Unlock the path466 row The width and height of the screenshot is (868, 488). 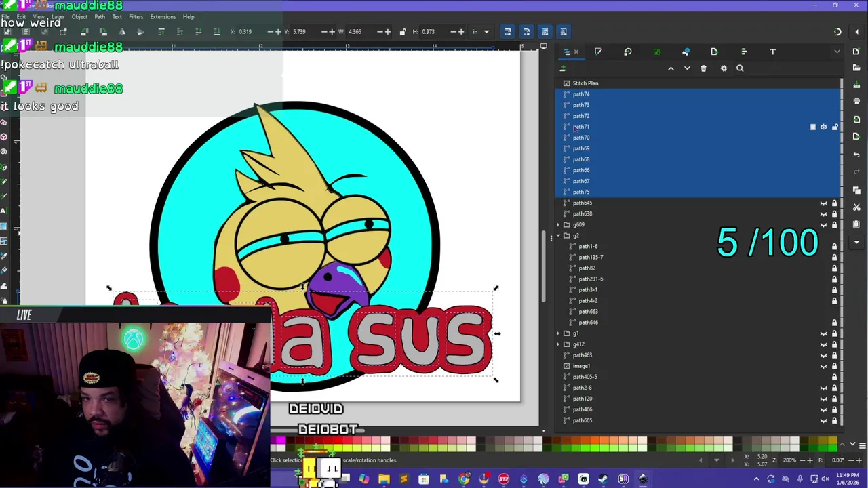tap(835, 409)
